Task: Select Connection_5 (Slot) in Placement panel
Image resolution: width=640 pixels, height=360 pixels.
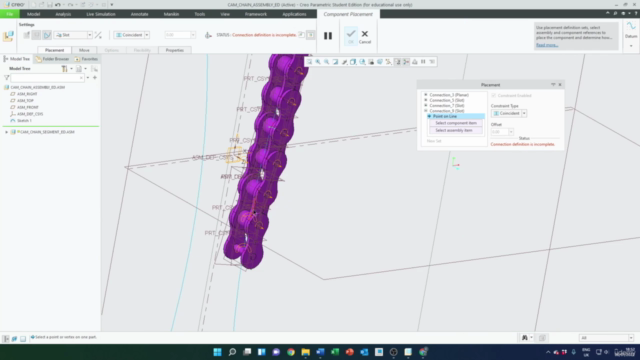Action: 447,100
